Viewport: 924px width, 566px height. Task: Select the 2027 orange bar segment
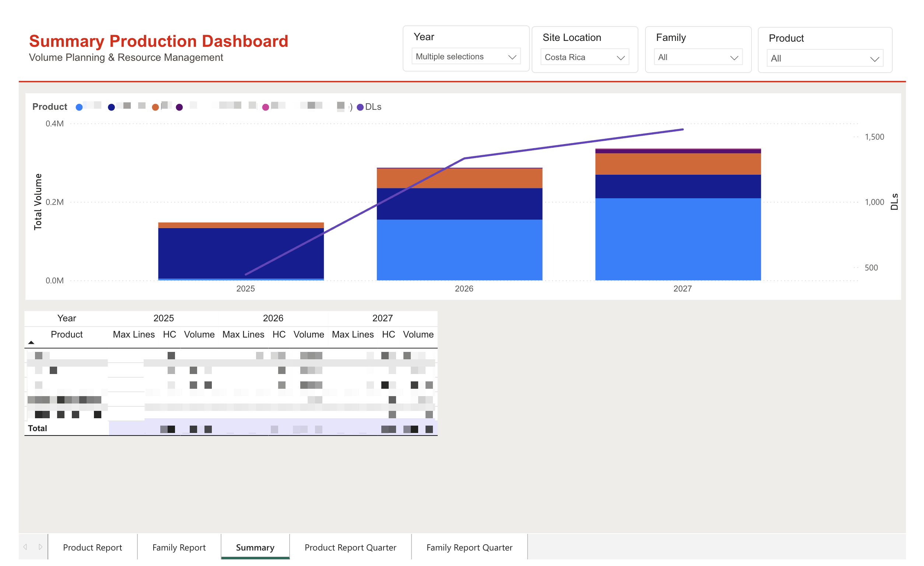coord(678,164)
